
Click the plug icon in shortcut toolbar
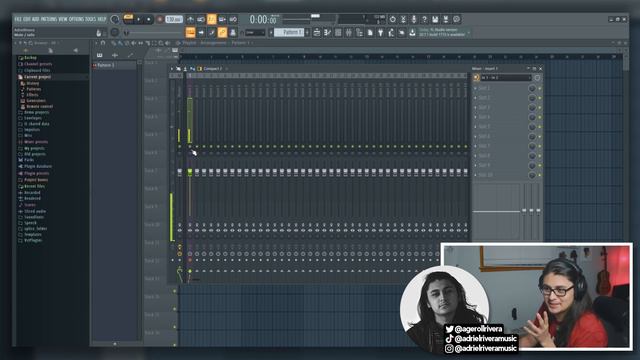click(x=380, y=33)
